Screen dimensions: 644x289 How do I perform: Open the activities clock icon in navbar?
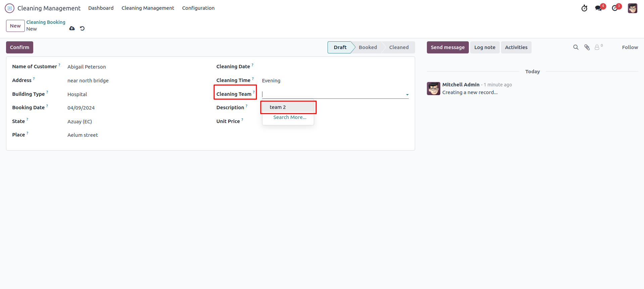tap(615, 8)
